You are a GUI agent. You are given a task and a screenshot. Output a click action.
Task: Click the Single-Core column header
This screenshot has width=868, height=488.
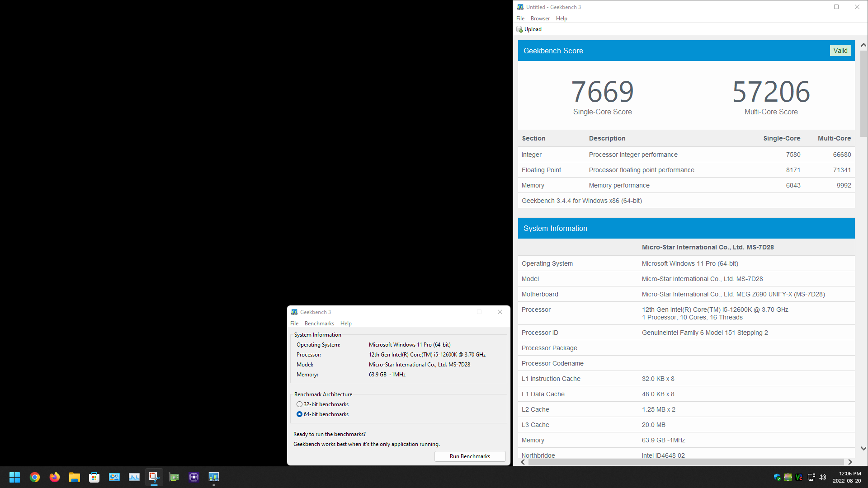coord(782,138)
